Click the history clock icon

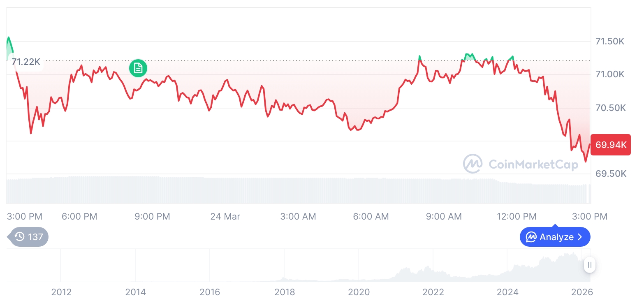20,237
